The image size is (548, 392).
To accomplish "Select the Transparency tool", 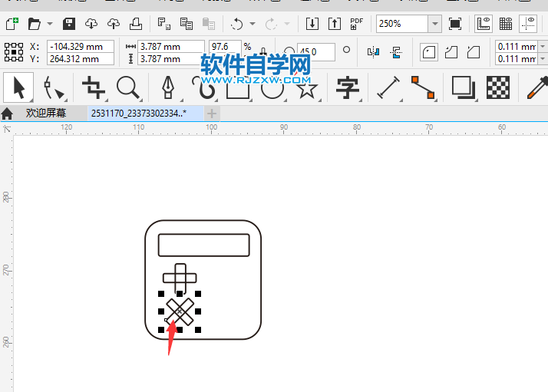I will tap(498, 87).
